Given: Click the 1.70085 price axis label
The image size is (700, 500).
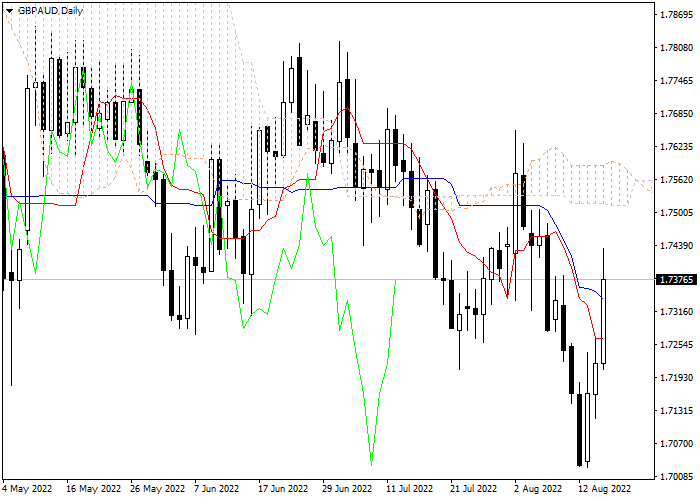Looking at the screenshot, I should (x=676, y=477).
